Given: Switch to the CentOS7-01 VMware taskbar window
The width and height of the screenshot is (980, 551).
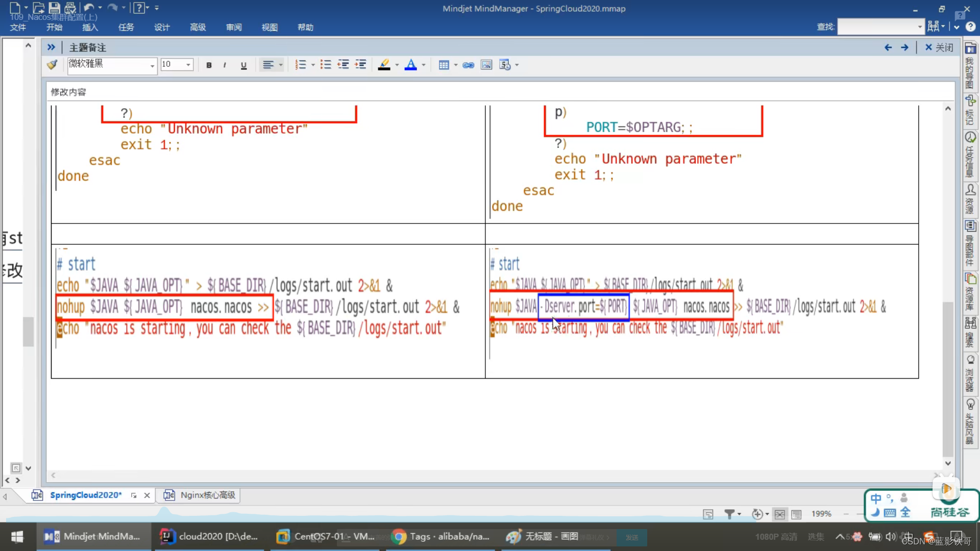Looking at the screenshot, I should point(326,537).
